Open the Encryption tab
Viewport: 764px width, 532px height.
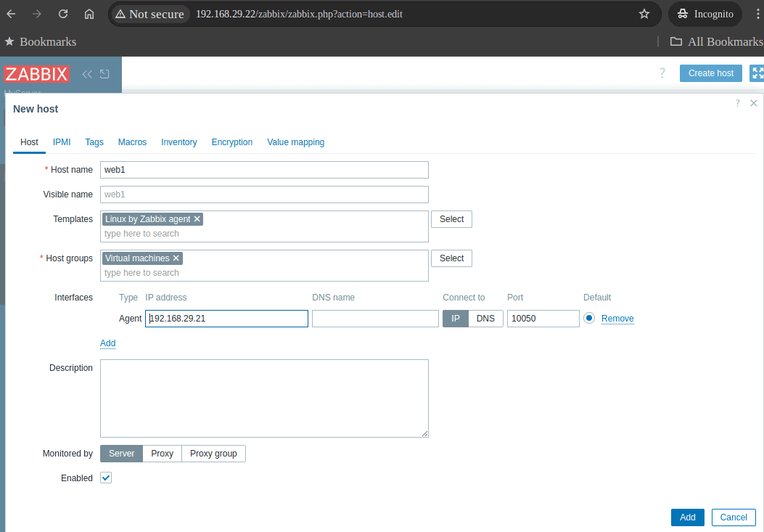click(231, 142)
